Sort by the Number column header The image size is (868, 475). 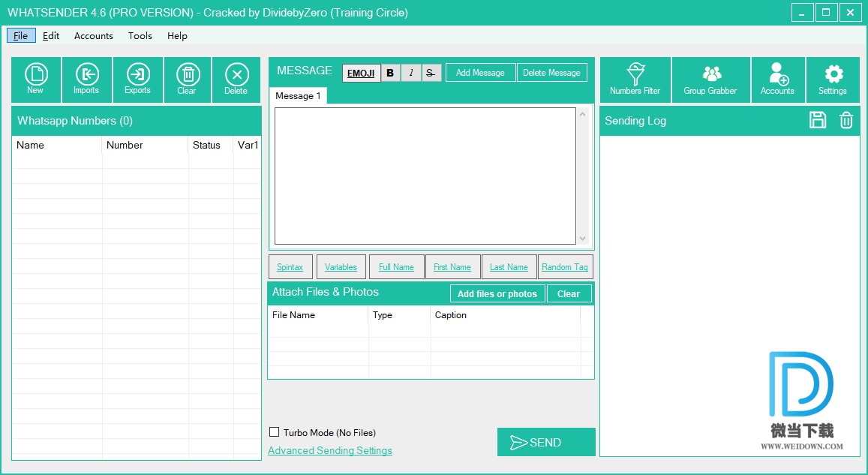(x=145, y=145)
